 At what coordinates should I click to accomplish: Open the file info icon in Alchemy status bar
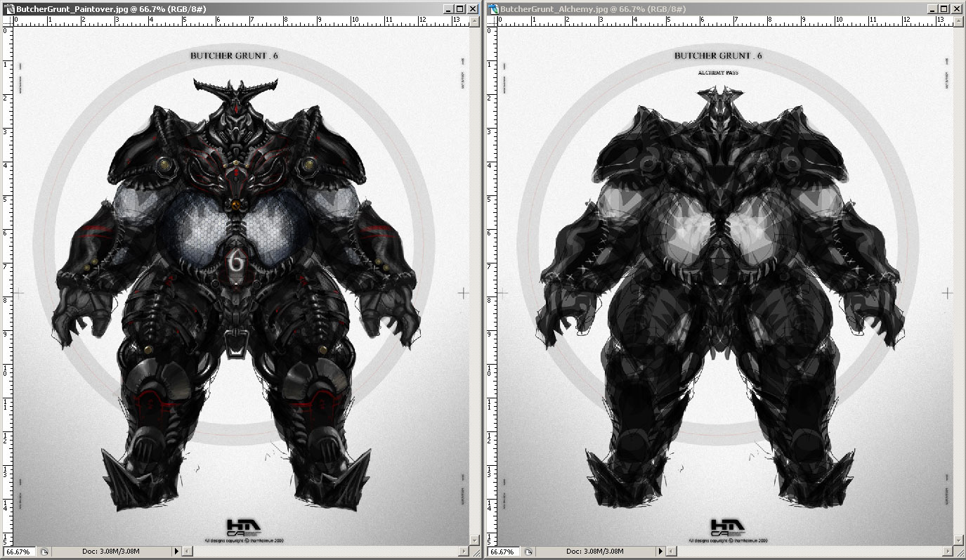click(529, 552)
